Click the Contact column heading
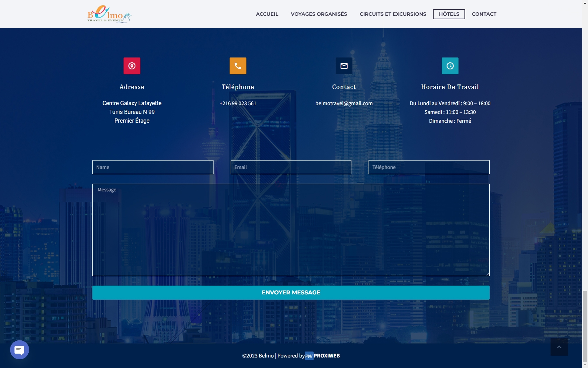Screen dimensions: 588x368 click(344, 87)
